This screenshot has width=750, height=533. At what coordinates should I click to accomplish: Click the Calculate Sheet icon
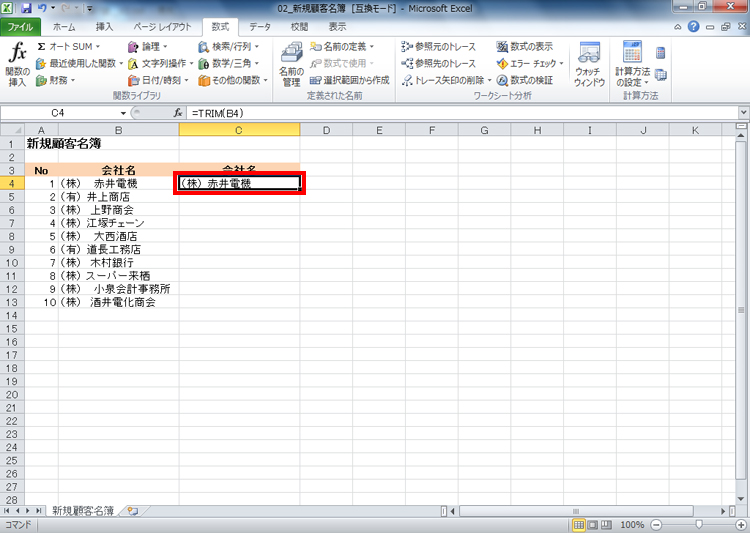coord(661,75)
